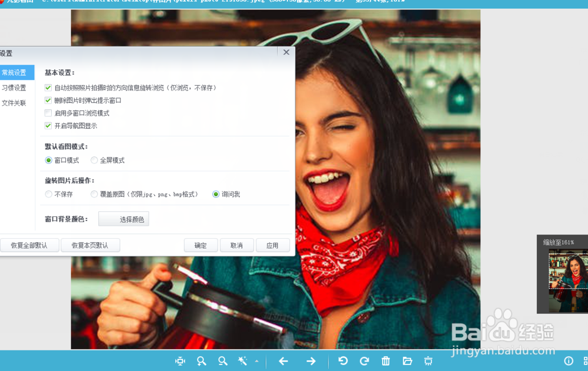The width and height of the screenshot is (588, 371).
Task: Toggle 开启导航图显示 checkbox
Action: tap(48, 126)
